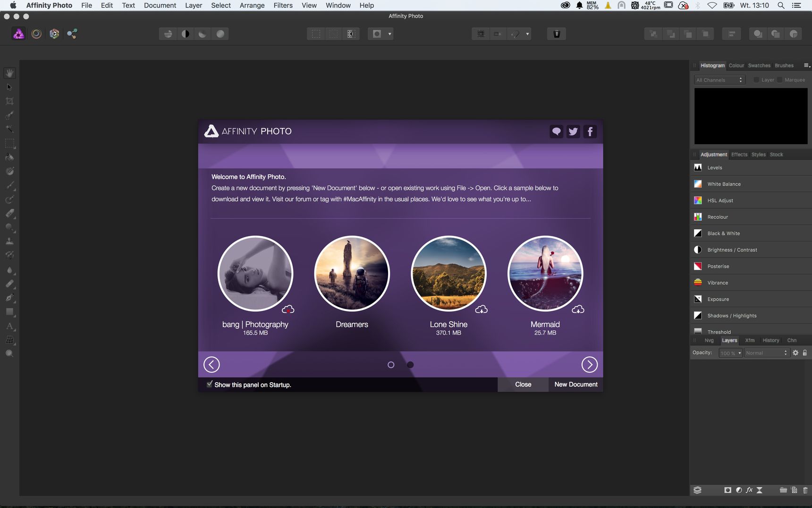The height and width of the screenshot is (508, 812).
Task: Select the Zoom magnifier tool
Action: pyautogui.click(x=9, y=353)
